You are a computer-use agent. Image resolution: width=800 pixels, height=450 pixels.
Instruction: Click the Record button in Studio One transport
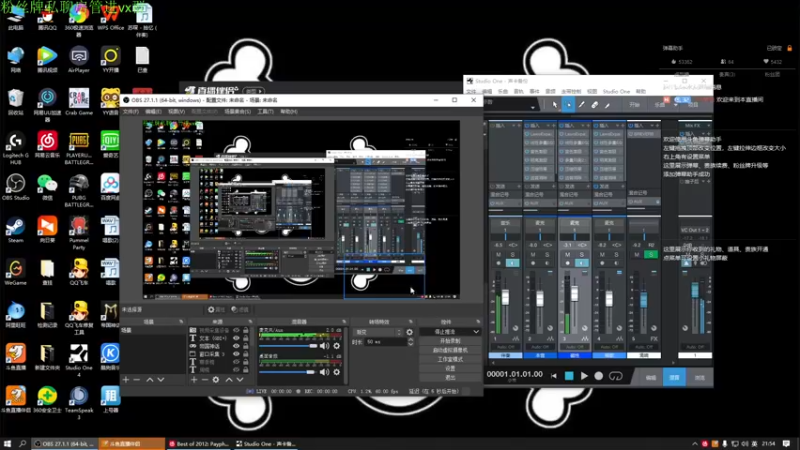(x=598, y=376)
